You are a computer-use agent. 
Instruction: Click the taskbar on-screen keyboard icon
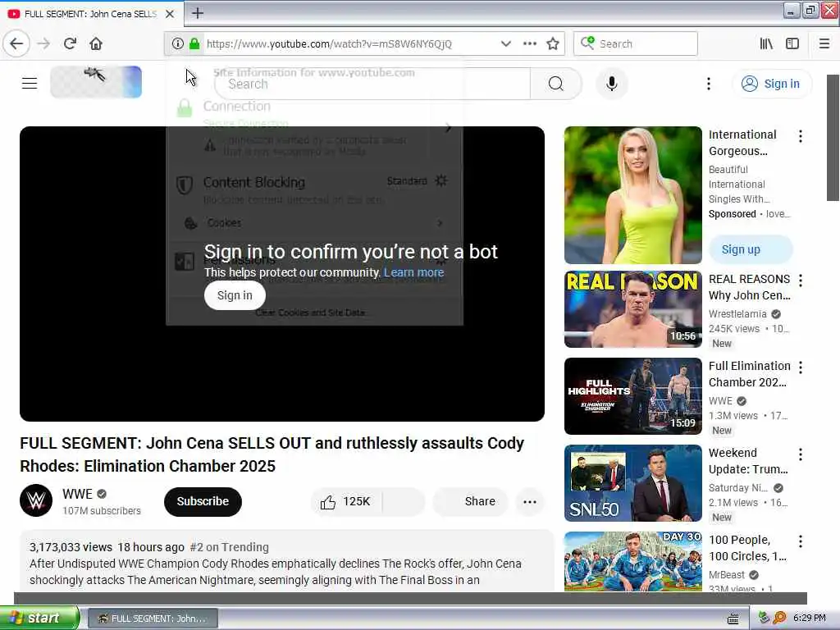(733, 619)
